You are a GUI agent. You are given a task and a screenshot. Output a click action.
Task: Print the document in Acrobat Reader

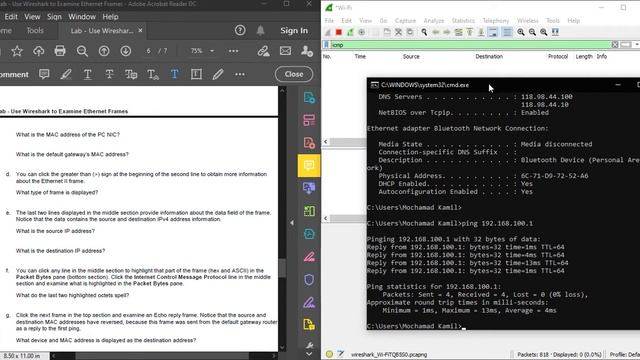click(60, 51)
